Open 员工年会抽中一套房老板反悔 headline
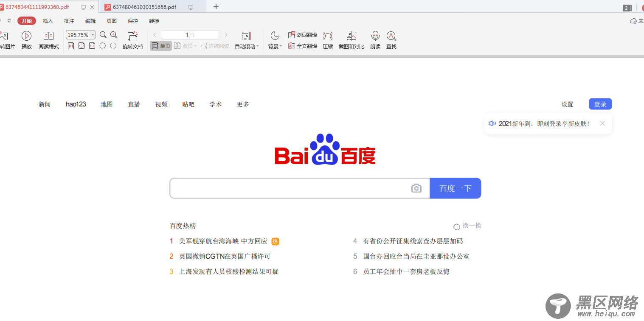This screenshot has height=321, width=644. (x=406, y=272)
